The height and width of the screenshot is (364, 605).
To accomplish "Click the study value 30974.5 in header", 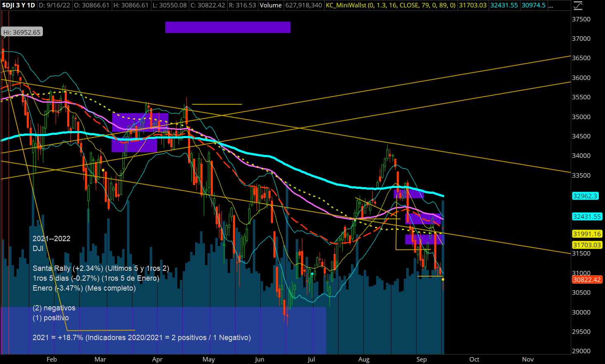I will coord(533,5).
